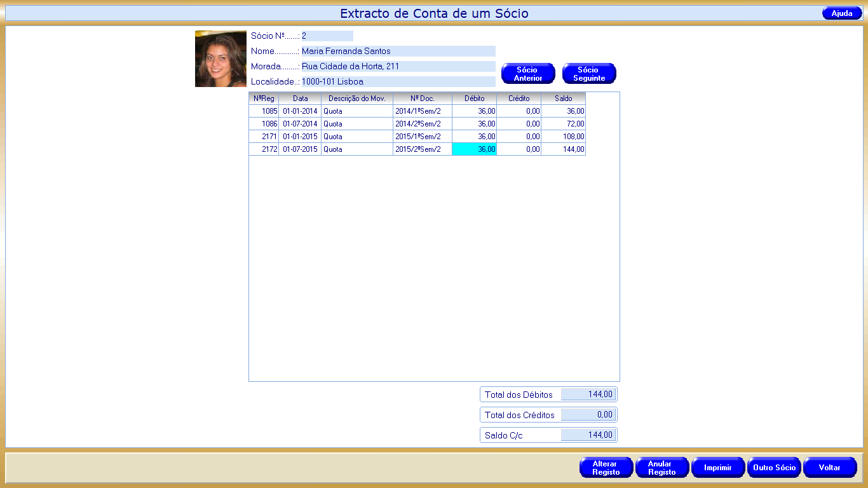Viewport: 868px width, 488px height.
Task: Go to next member with Sócio Seguinte
Action: tap(589, 74)
